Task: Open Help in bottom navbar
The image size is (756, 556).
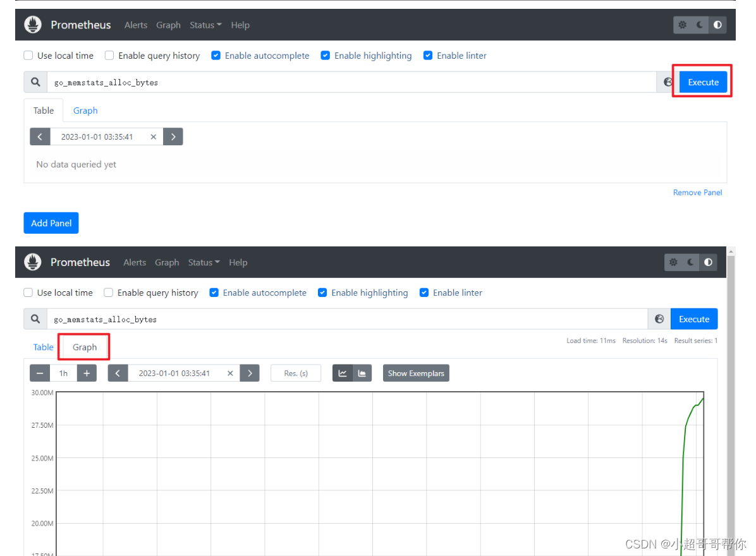Action: click(x=238, y=263)
